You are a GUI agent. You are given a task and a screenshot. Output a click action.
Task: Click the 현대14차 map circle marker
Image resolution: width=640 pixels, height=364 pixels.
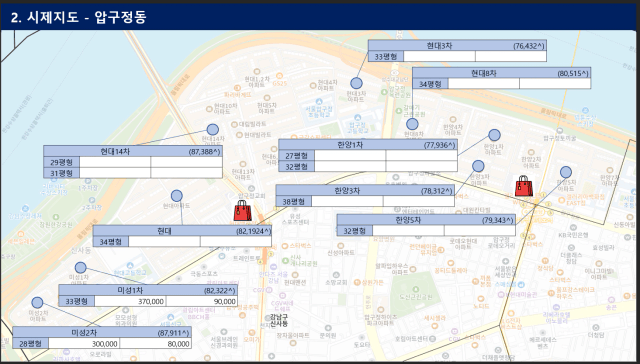(x=213, y=130)
